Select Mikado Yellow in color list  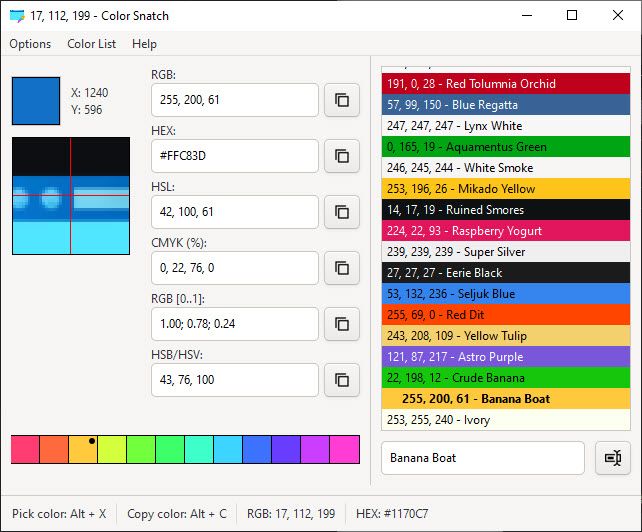(506, 189)
